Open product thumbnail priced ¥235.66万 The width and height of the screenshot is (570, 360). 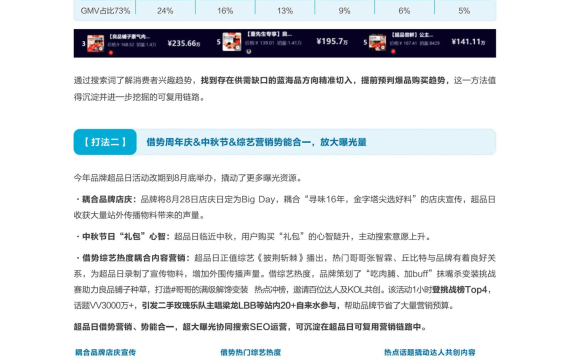click(x=95, y=44)
